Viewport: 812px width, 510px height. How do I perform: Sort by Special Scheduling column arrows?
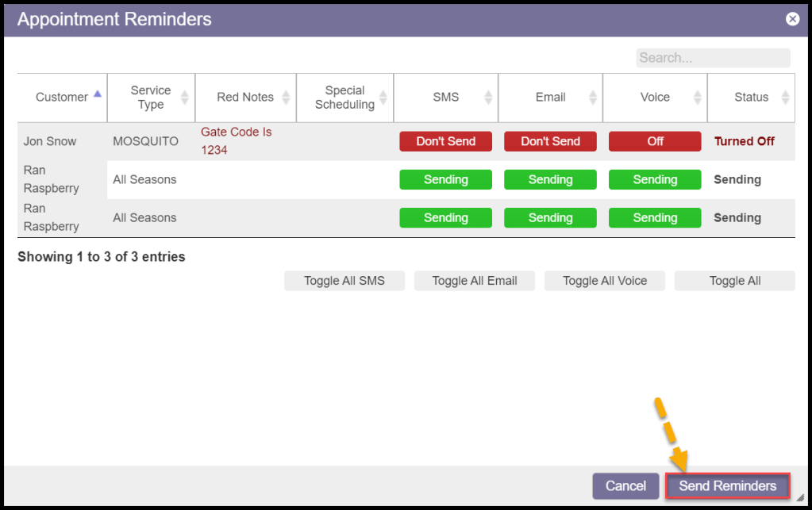(x=383, y=98)
